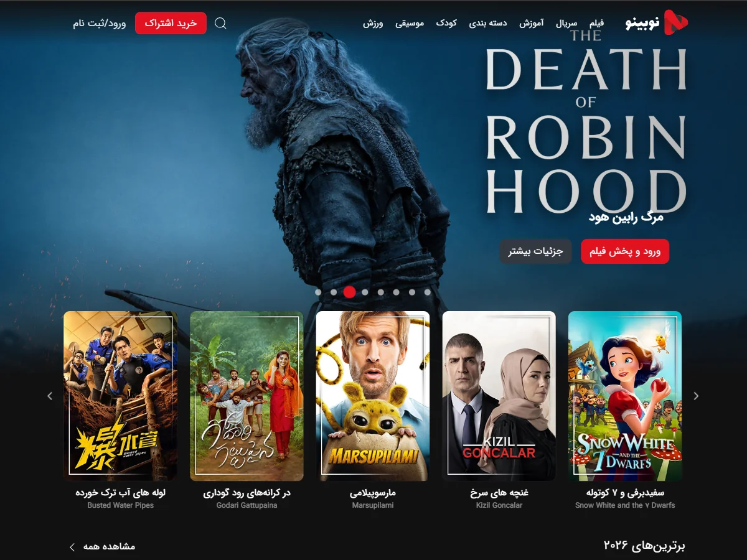Click the title مارسوپیلامی
Image resolution: width=747 pixels, height=560 pixels.
tap(373, 493)
